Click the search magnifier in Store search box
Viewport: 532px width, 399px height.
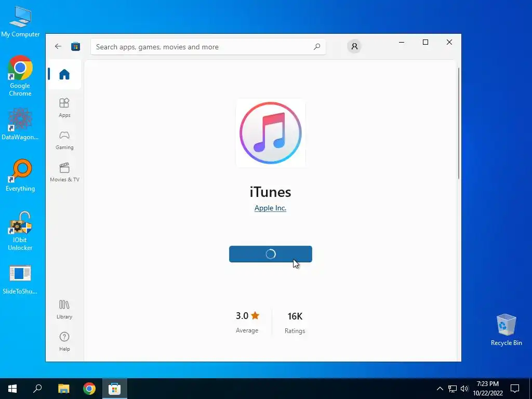317,47
